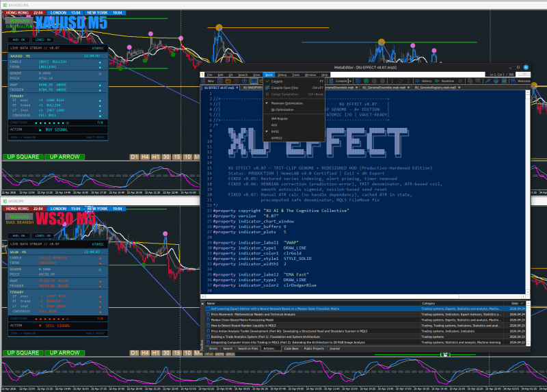The height and width of the screenshot is (392, 547).
Task: Select H1 timeframe on XAUUSD chart
Action: point(156,157)
